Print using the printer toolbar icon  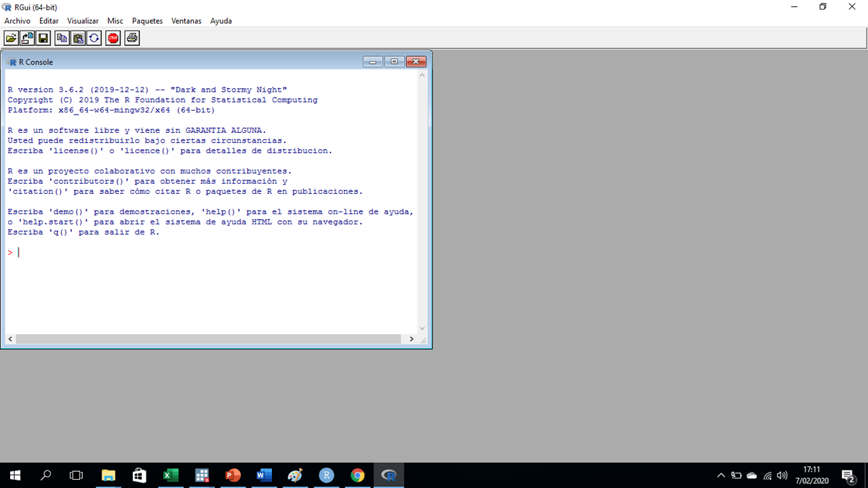coord(132,39)
